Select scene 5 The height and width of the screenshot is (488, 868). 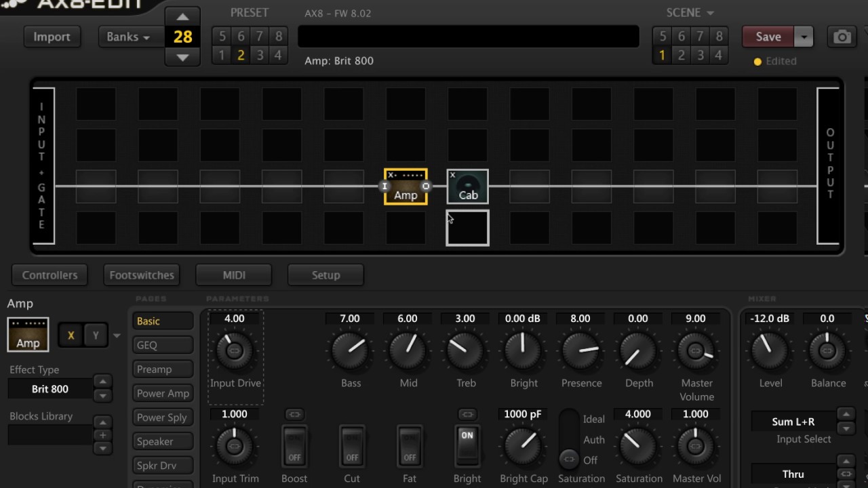[663, 36]
